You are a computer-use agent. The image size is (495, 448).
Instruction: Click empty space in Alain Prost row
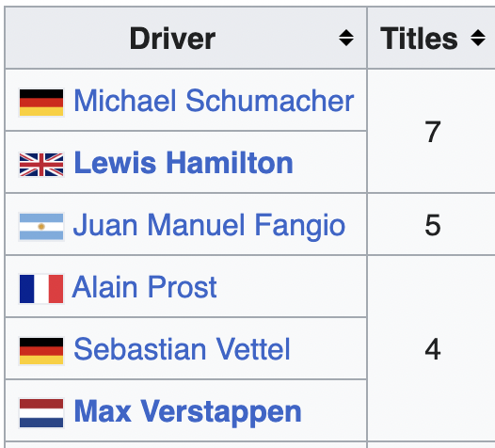pyautogui.click(x=291, y=287)
